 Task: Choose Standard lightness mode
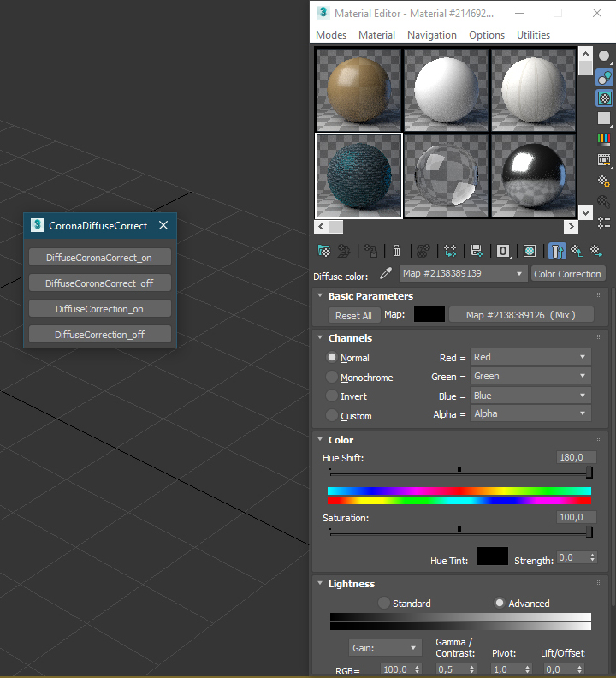[383, 603]
